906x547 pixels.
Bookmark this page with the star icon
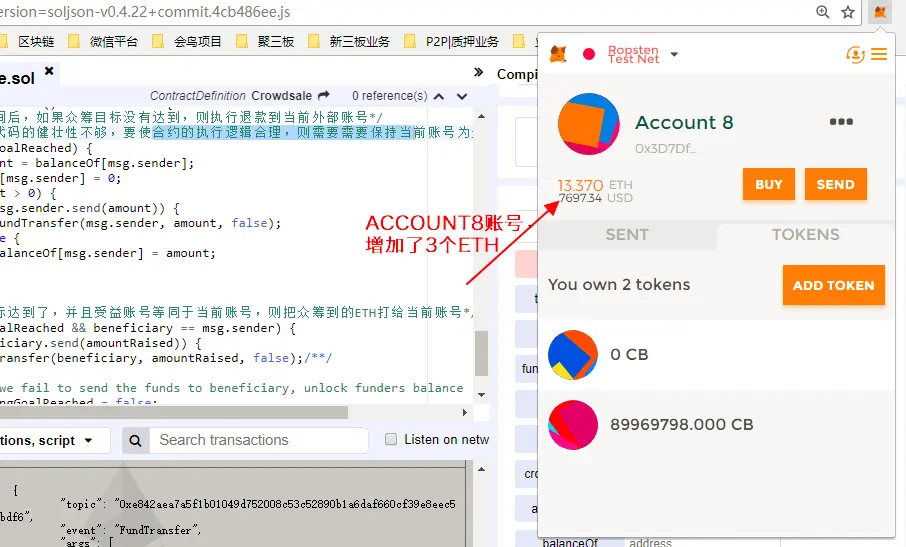(x=848, y=12)
